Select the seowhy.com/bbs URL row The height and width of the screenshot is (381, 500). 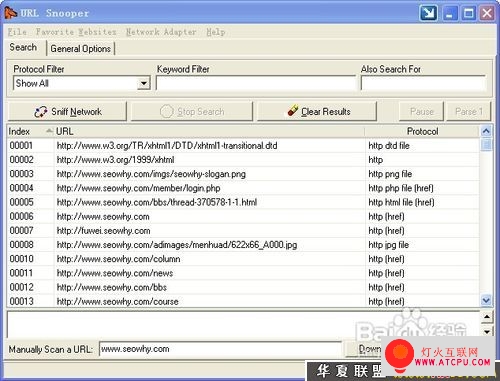[x=243, y=287]
